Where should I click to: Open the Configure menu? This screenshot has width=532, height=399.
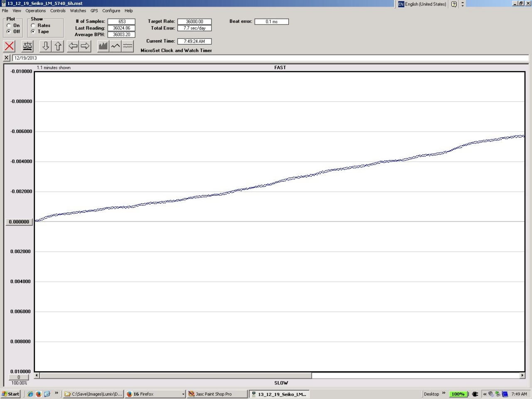click(x=111, y=11)
